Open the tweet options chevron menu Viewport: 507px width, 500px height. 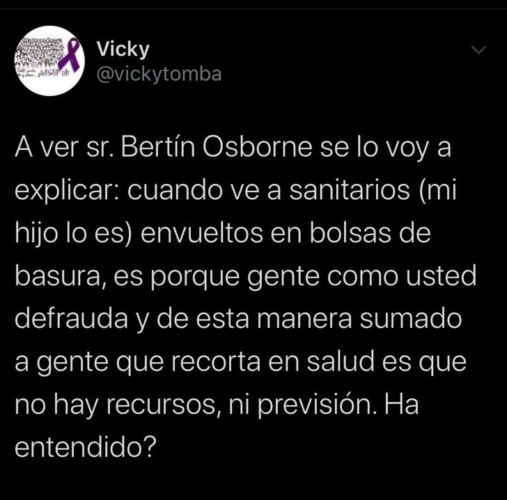(x=479, y=50)
